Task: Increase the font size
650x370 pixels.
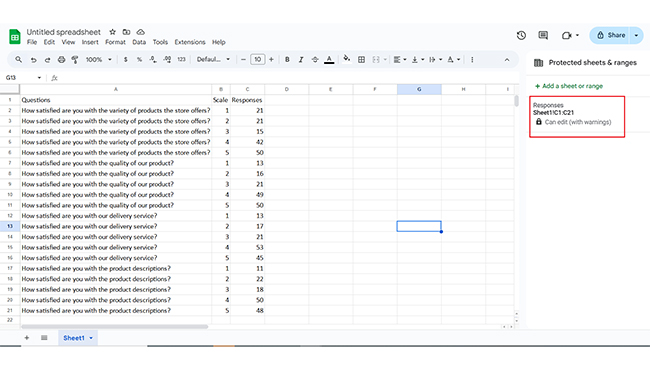Action: (271, 60)
